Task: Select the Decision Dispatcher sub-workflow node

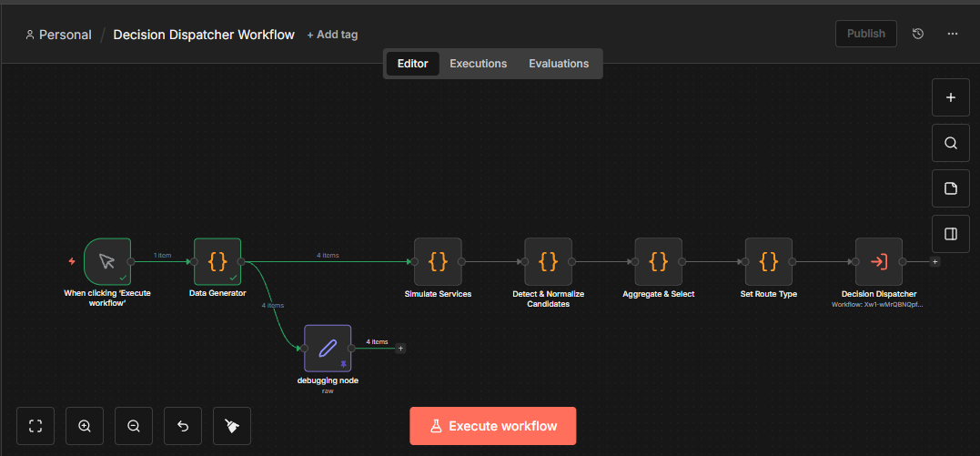Action: tap(879, 261)
